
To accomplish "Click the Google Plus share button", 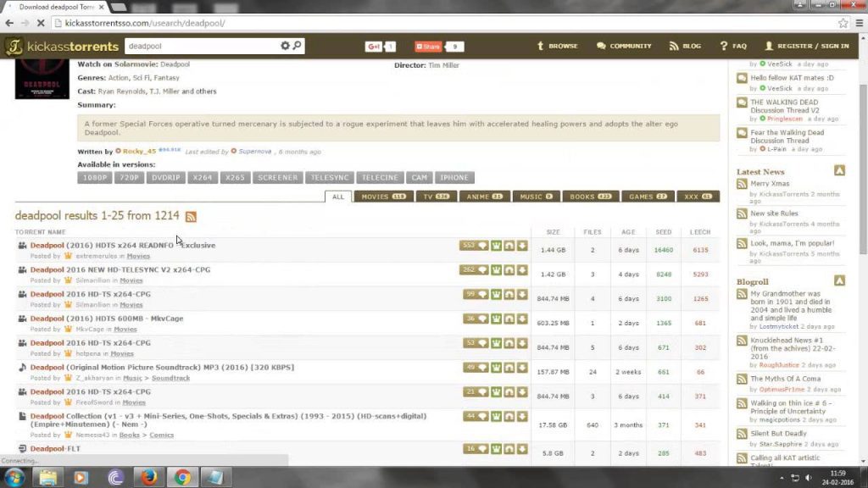I will [380, 47].
